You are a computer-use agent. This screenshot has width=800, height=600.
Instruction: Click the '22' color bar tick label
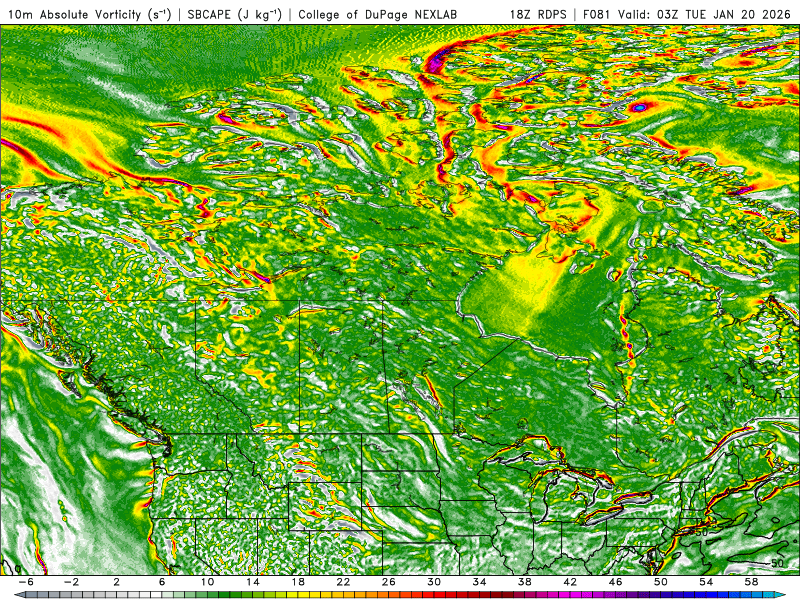(343, 582)
